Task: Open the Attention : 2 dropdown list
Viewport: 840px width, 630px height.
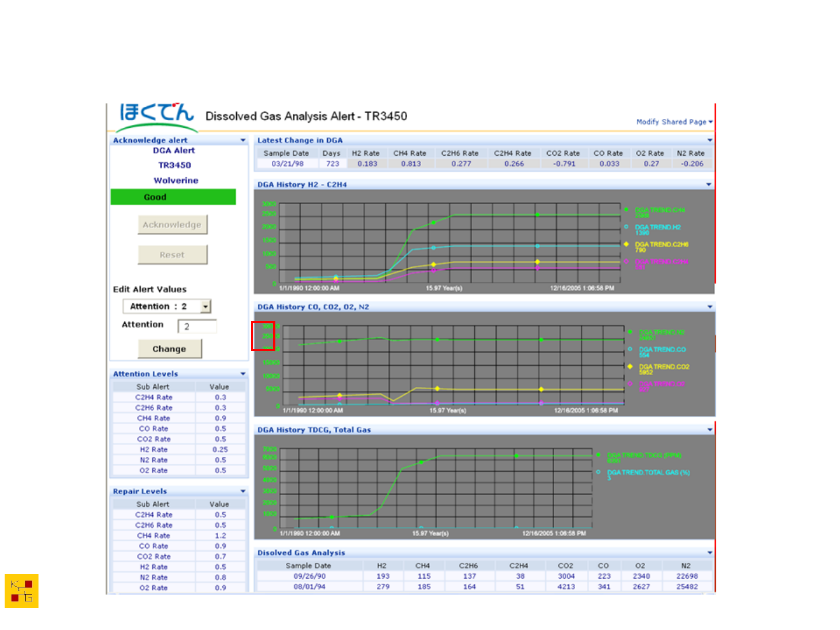Action: [x=205, y=306]
